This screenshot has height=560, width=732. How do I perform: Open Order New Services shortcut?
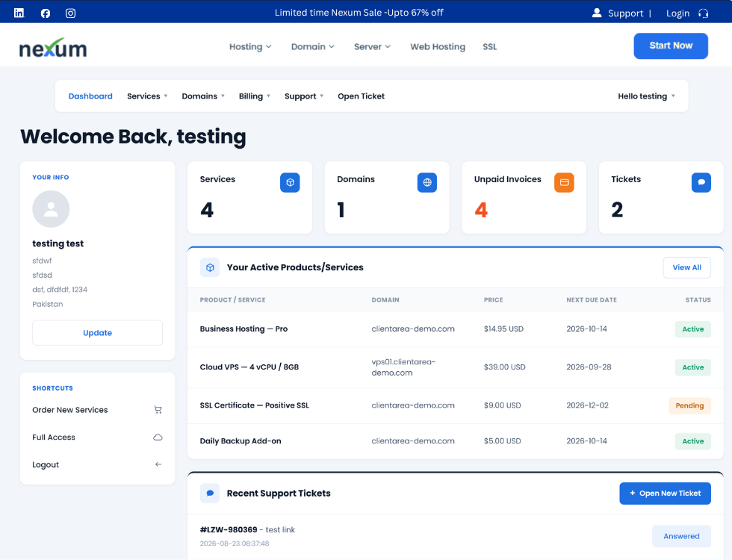coord(98,410)
